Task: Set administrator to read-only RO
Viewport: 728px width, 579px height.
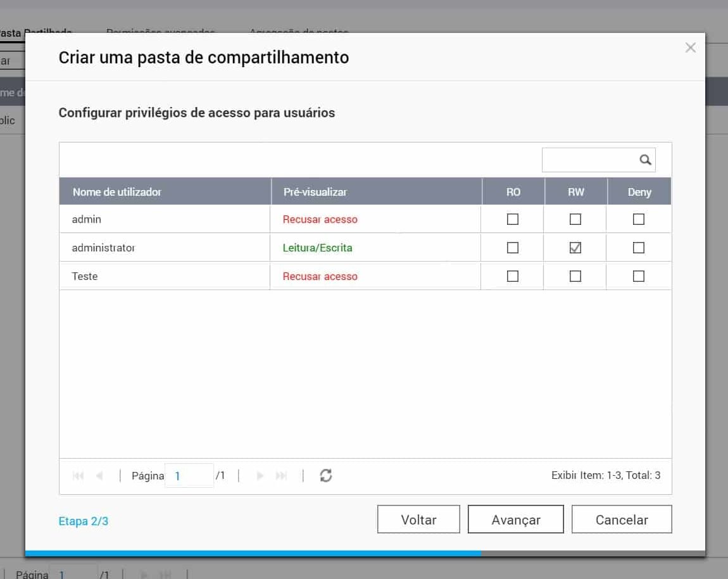Action: point(513,248)
